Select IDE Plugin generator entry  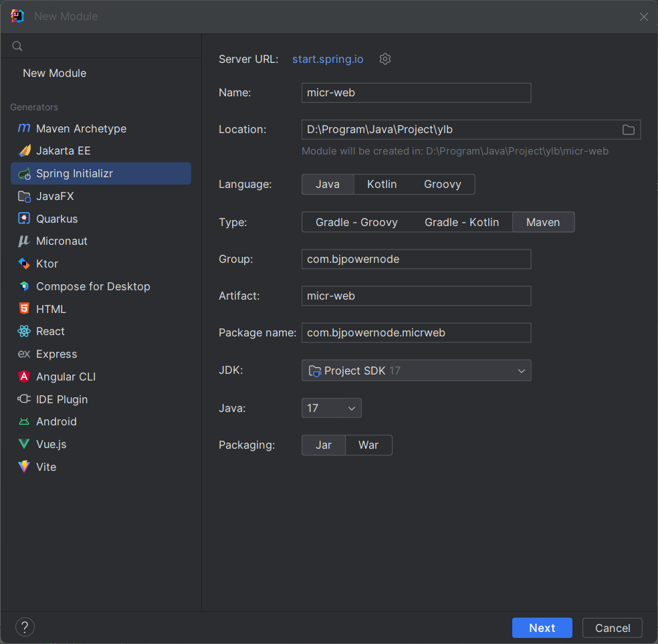click(x=101, y=399)
